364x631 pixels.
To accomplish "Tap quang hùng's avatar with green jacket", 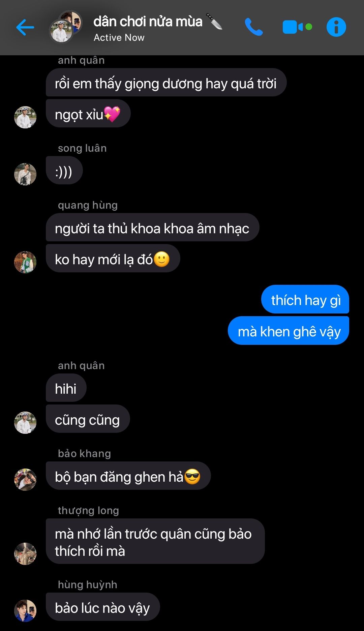I will click(25, 262).
